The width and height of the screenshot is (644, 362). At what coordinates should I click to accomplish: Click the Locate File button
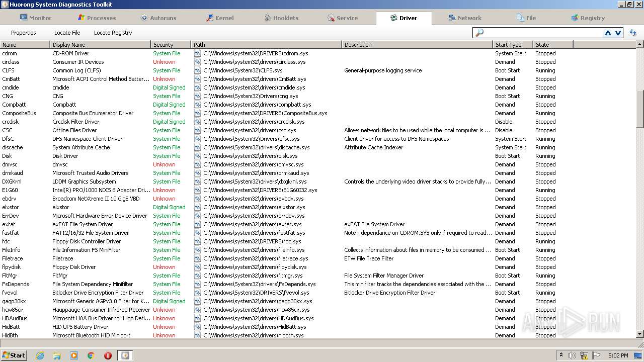[67, 33]
